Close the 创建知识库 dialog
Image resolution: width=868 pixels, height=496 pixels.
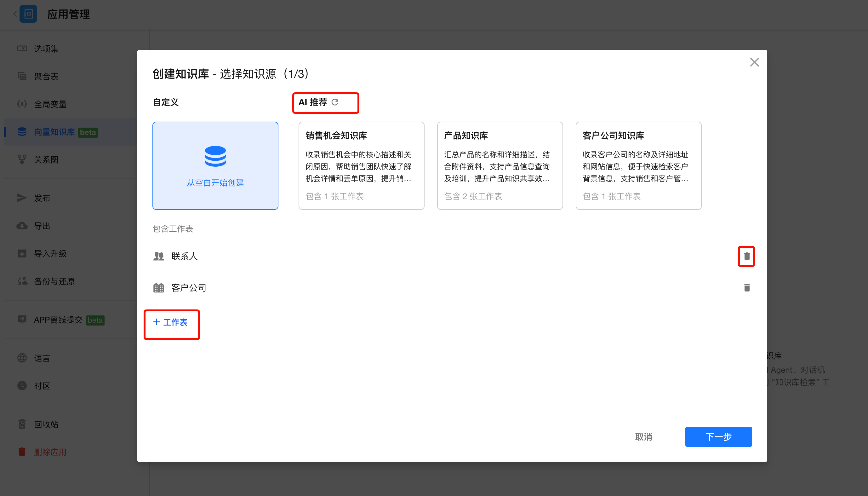tap(754, 62)
